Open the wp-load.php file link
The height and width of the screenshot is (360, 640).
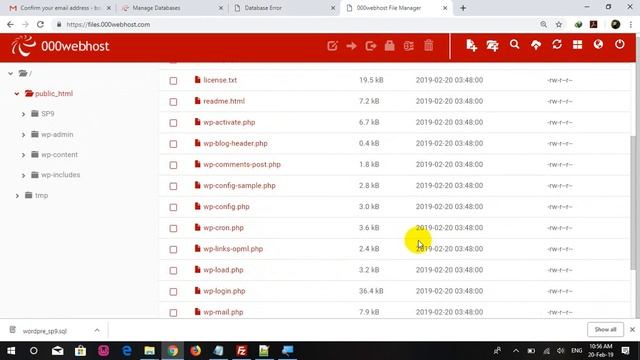223,270
